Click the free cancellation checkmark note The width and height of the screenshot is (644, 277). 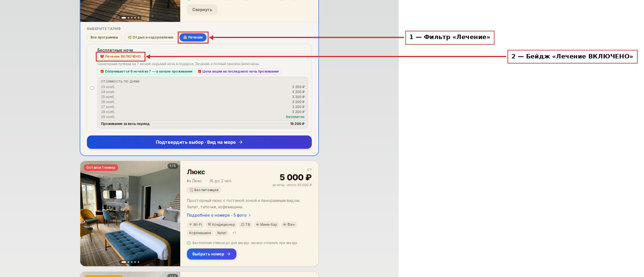(242, 243)
